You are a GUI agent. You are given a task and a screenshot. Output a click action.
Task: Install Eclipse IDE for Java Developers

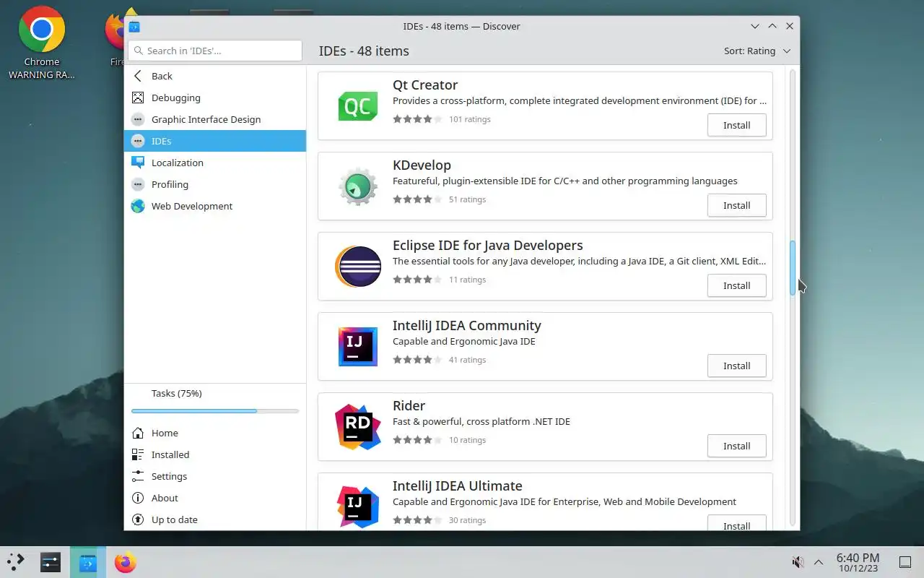pyautogui.click(x=736, y=285)
